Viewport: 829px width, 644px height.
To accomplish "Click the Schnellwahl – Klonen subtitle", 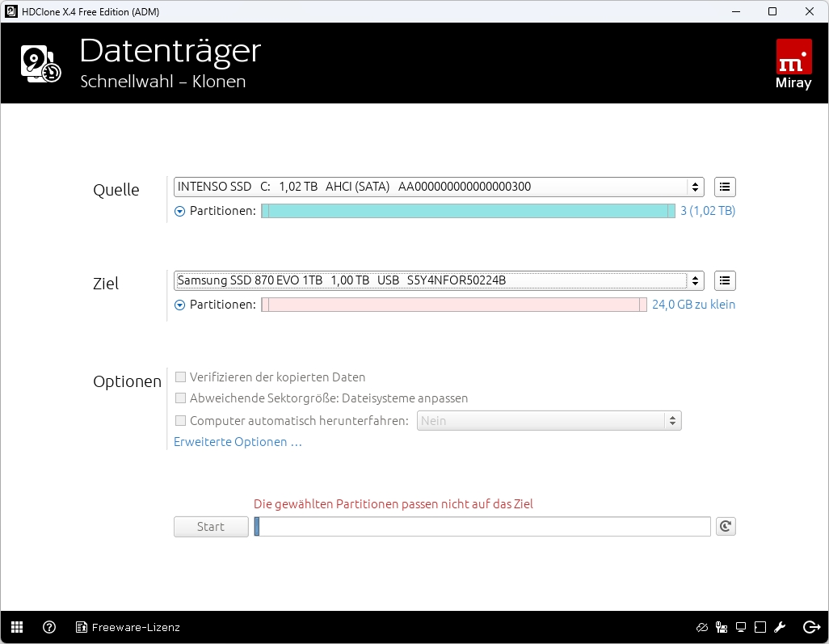I will coord(163,82).
